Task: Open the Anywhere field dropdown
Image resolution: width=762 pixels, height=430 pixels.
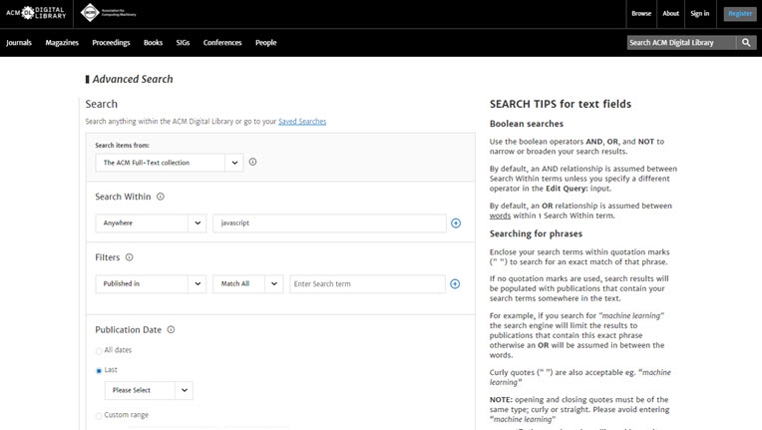Action: click(x=151, y=223)
